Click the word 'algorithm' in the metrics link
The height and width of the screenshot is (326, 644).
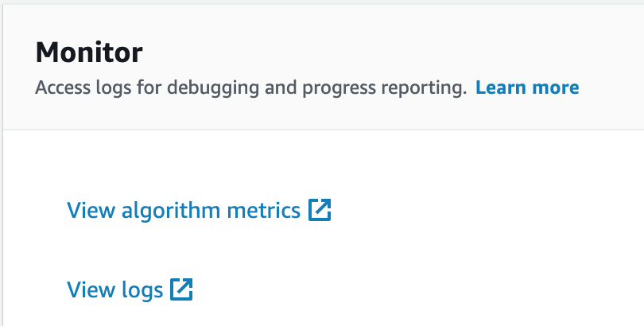click(171, 211)
